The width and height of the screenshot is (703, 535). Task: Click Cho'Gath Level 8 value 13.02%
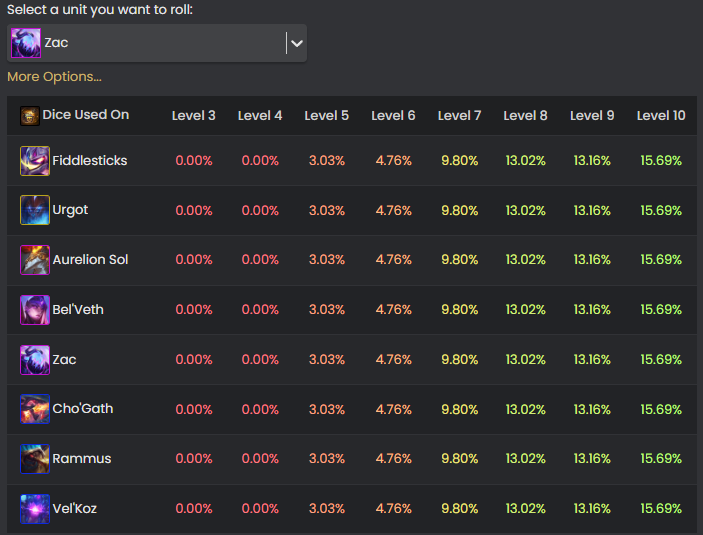click(525, 409)
